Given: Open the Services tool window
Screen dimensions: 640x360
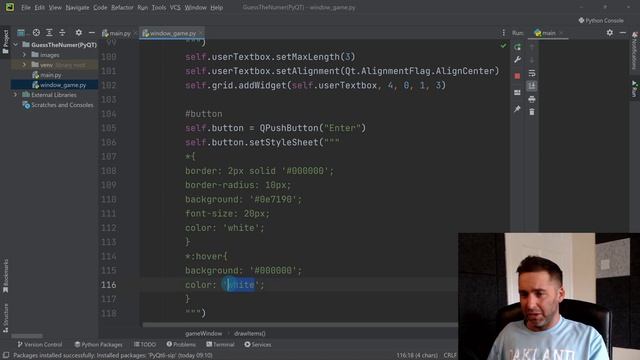Looking at the screenshot, I should (258, 344).
